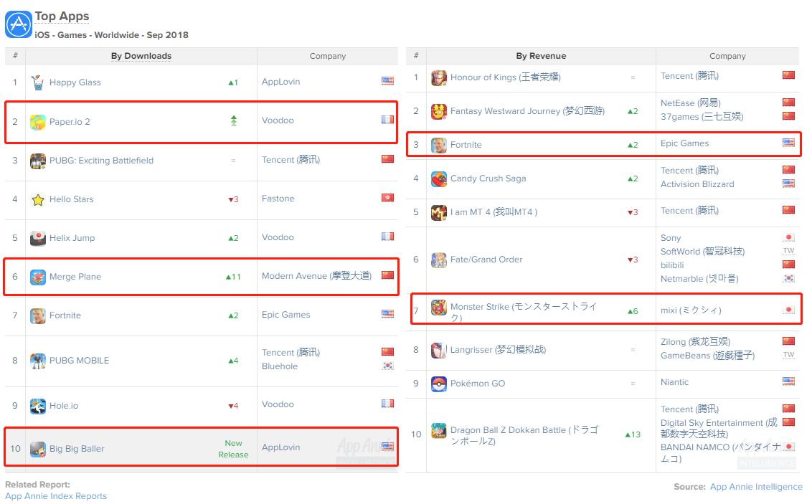Open the PUBG MOBILE app icon
Image resolution: width=812 pixels, height=504 pixels.
[37, 361]
